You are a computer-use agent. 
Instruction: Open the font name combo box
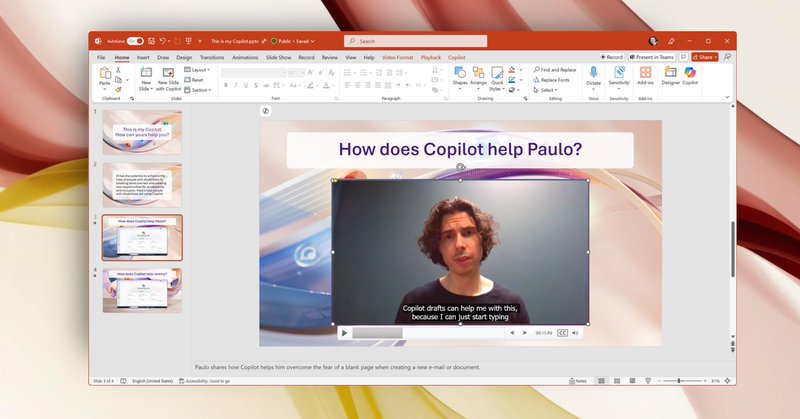point(254,73)
